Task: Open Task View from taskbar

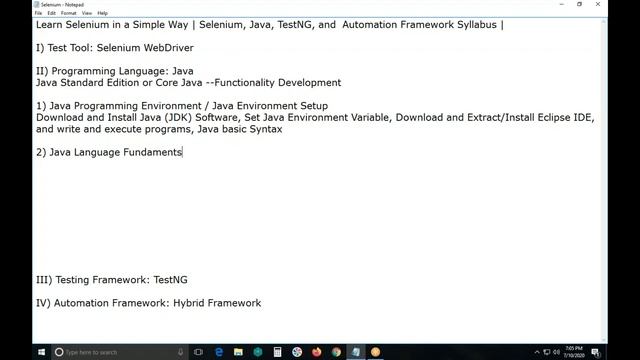Action: (x=198, y=352)
